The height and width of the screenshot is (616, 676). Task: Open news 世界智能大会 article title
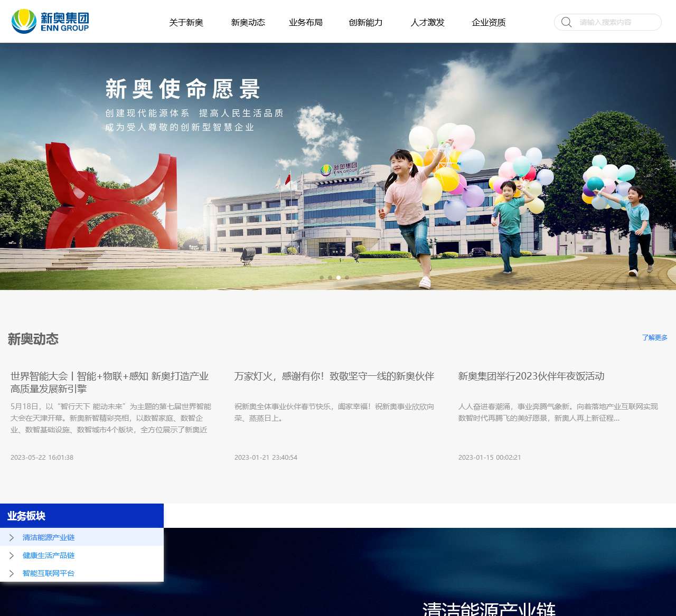110,382
